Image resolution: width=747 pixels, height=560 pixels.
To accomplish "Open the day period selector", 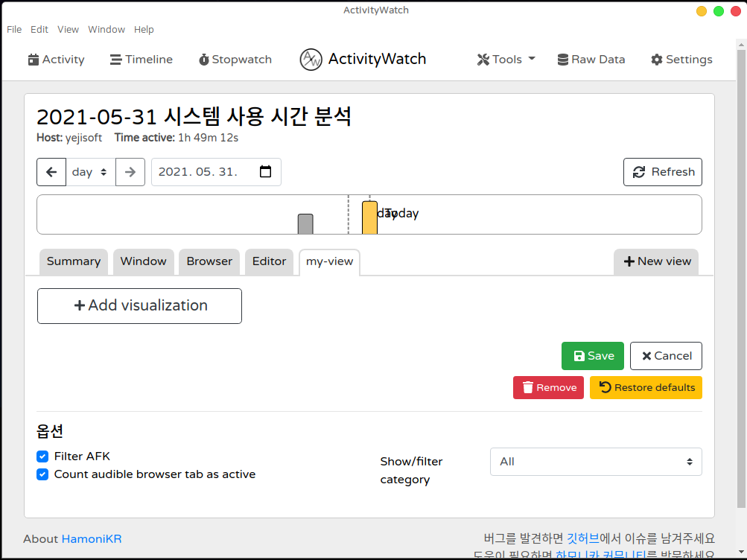I will pos(90,172).
